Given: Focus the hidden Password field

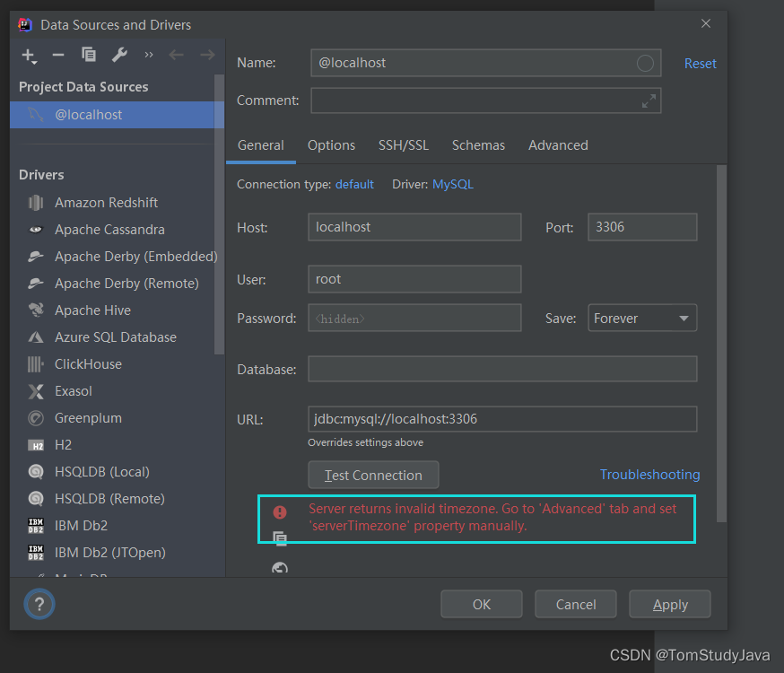Looking at the screenshot, I should point(414,318).
